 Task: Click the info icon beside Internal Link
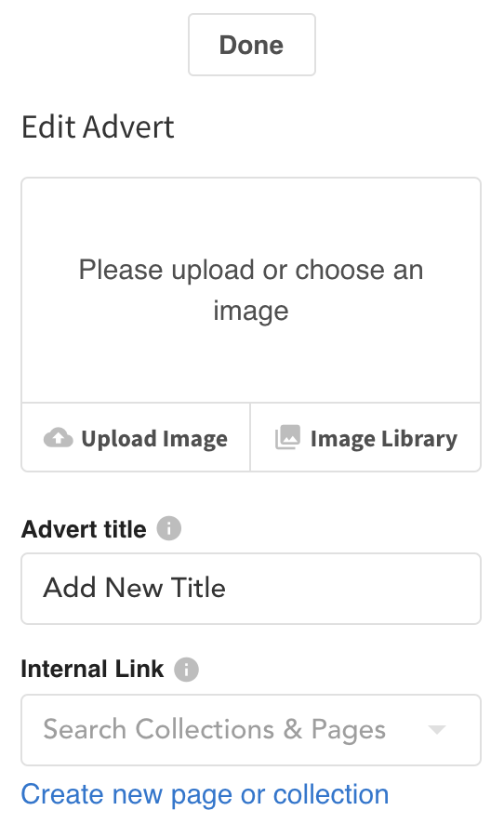pos(186,670)
